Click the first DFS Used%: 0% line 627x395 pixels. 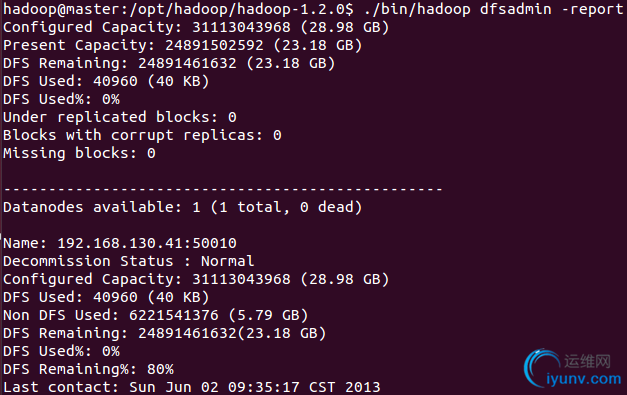(x=61, y=99)
